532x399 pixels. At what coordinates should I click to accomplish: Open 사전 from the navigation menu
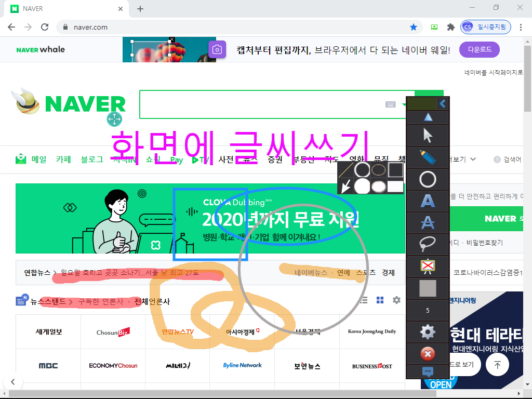(225, 159)
